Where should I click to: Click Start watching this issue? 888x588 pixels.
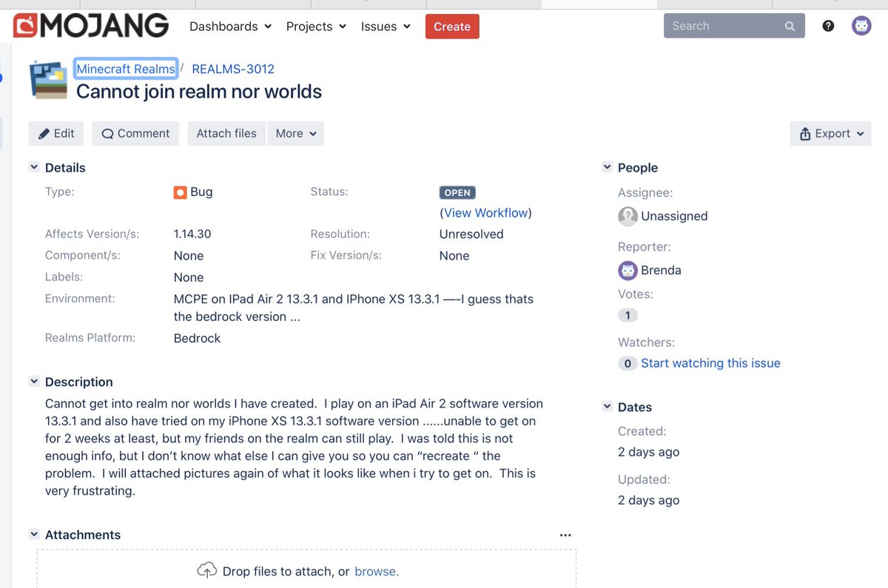[x=710, y=363]
